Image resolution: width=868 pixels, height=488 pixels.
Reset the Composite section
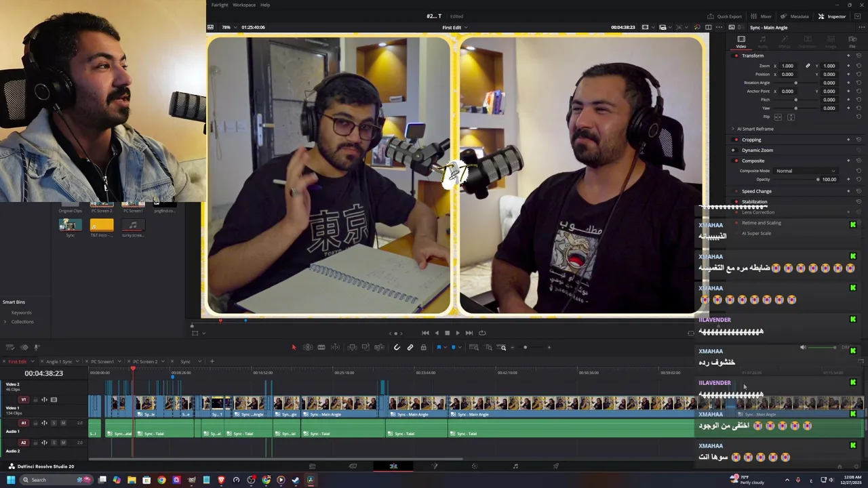pos(859,161)
